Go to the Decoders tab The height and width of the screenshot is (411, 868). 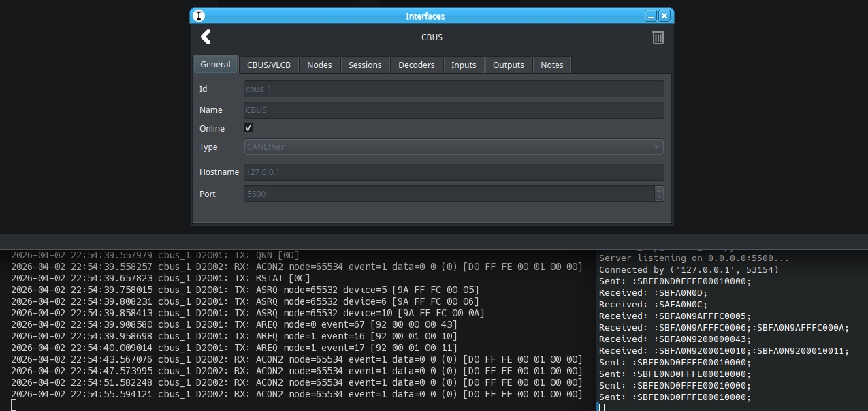(x=416, y=65)
